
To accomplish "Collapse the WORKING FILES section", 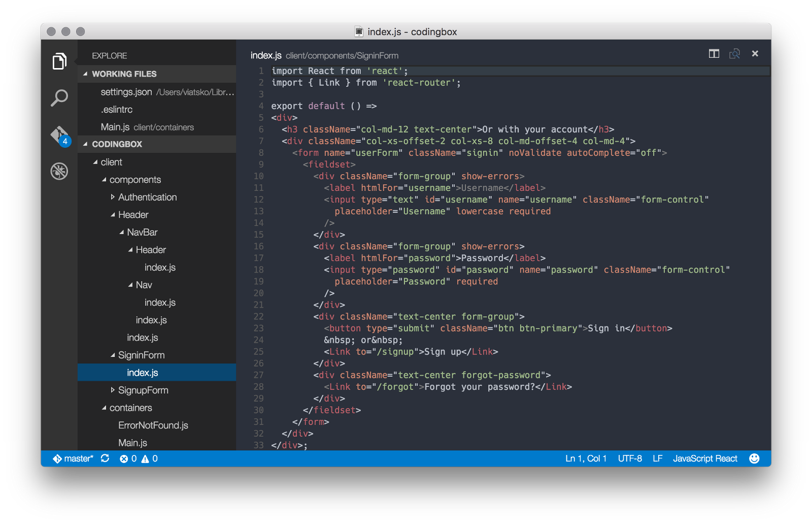I will (85, 74).
